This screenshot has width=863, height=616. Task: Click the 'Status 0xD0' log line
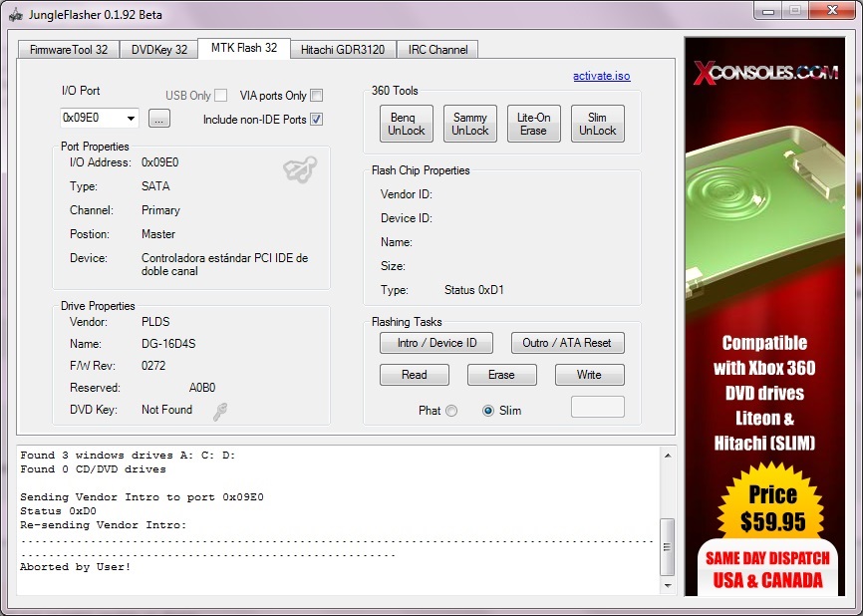coord(59,511)
